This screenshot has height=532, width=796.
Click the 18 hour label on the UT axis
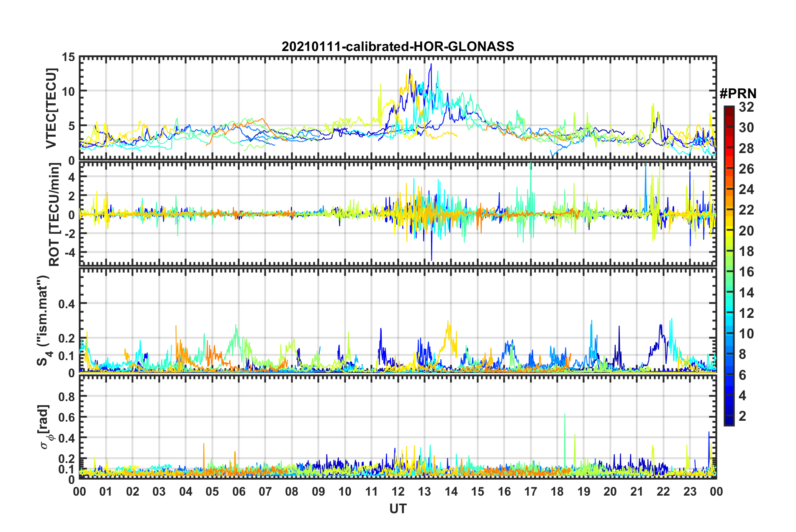tap(557, 491)
